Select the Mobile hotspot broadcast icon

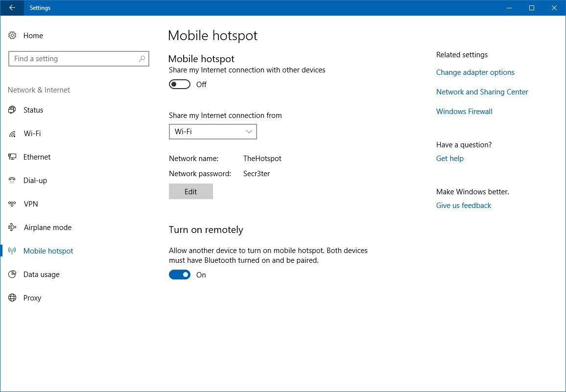(12, 251)
